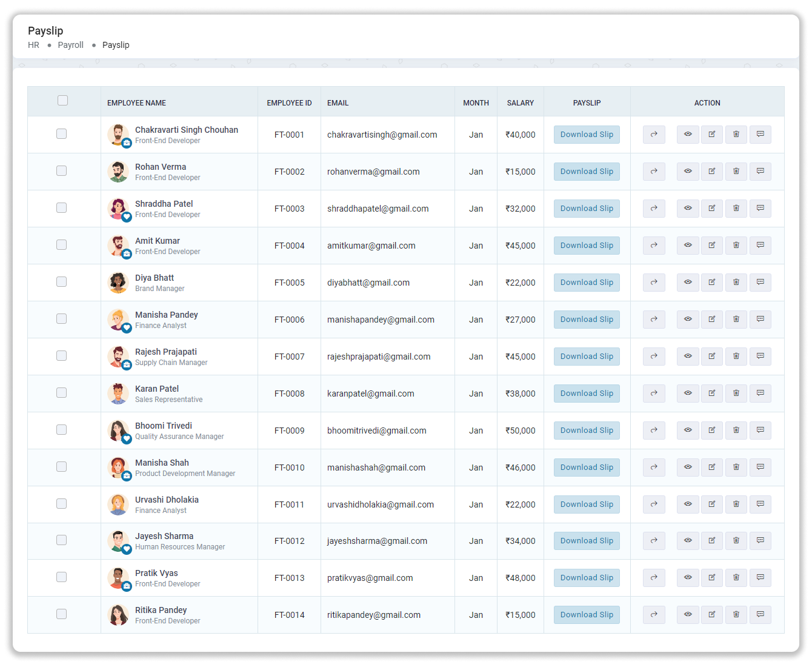Check the checkbox for Manisha Pandey's row
812x667 pixels.
[x=61, y=318]
